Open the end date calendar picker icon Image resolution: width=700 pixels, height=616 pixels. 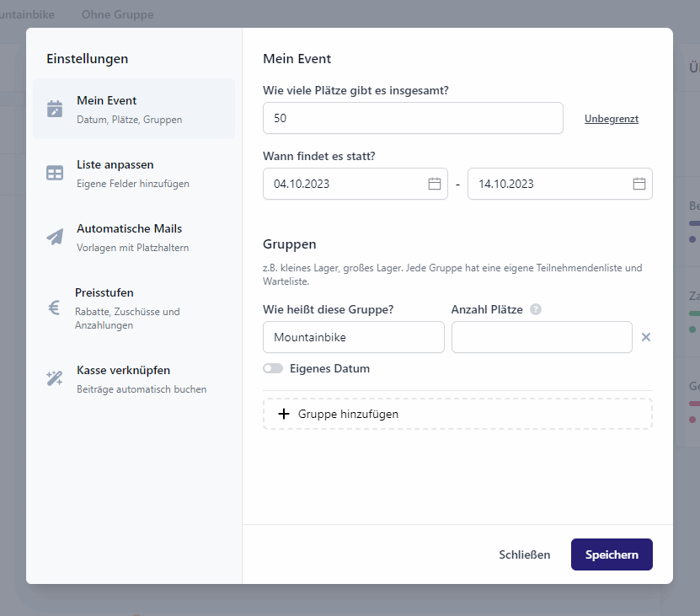click(639, 184)
